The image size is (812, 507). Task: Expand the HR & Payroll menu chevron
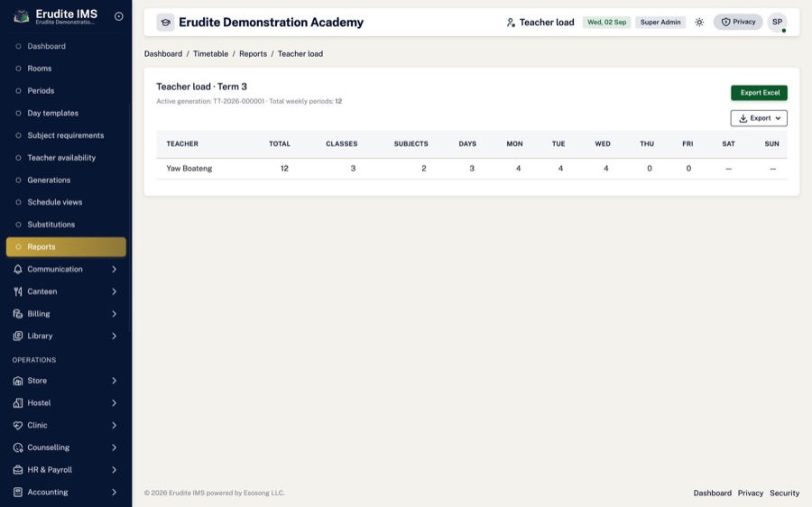click(x=114, y=470)
